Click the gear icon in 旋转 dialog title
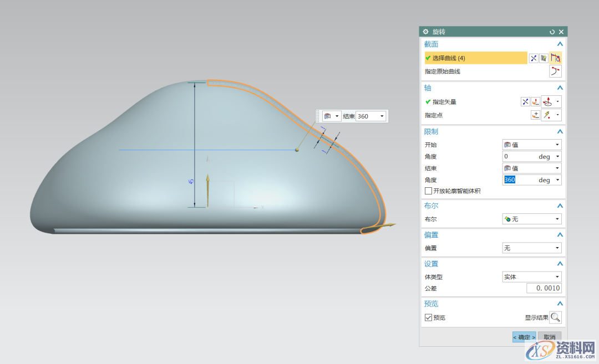Image resolution: width=599 pixels, height=364 pixels. pyautogui.click(x=426, y=32)
